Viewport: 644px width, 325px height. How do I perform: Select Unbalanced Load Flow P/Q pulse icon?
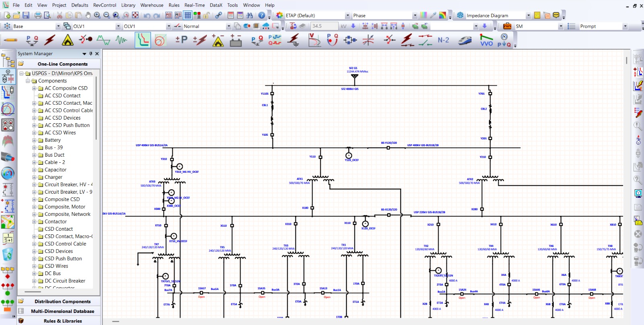click(275, 40)
